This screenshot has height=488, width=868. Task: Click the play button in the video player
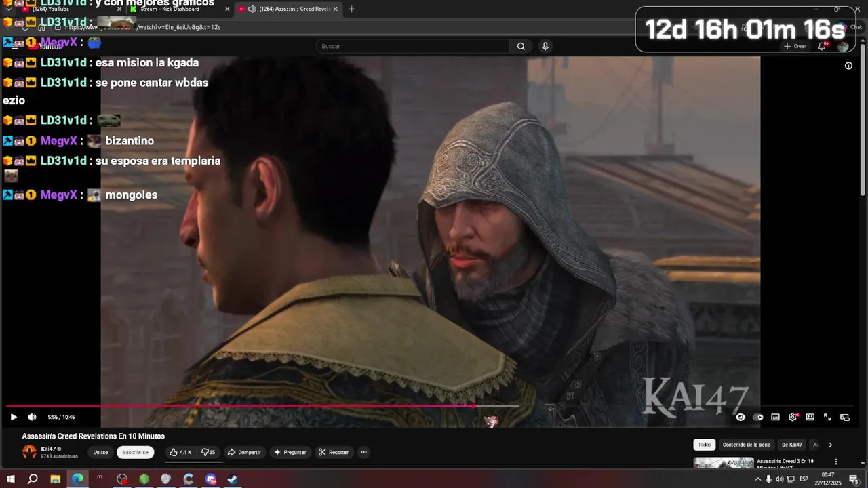(14, 417)
